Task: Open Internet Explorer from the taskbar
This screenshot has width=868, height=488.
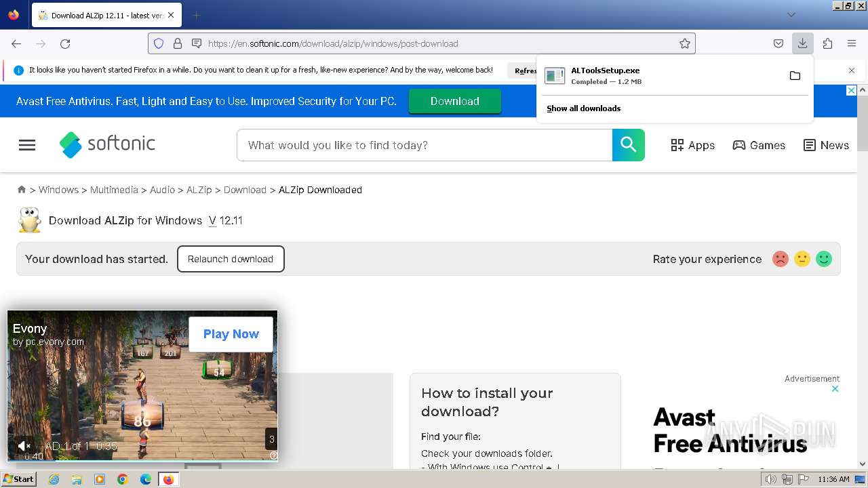Action: click(x=54, y=479)
